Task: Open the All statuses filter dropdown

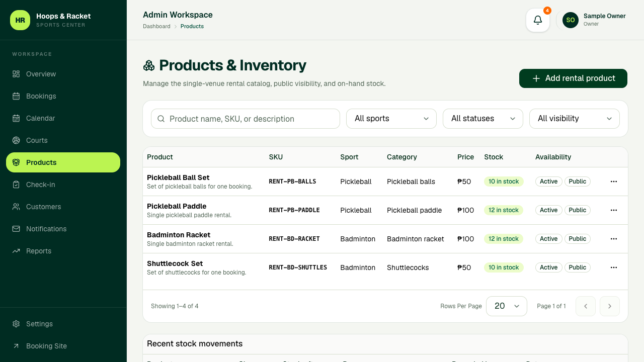Action: coord(483,119)
